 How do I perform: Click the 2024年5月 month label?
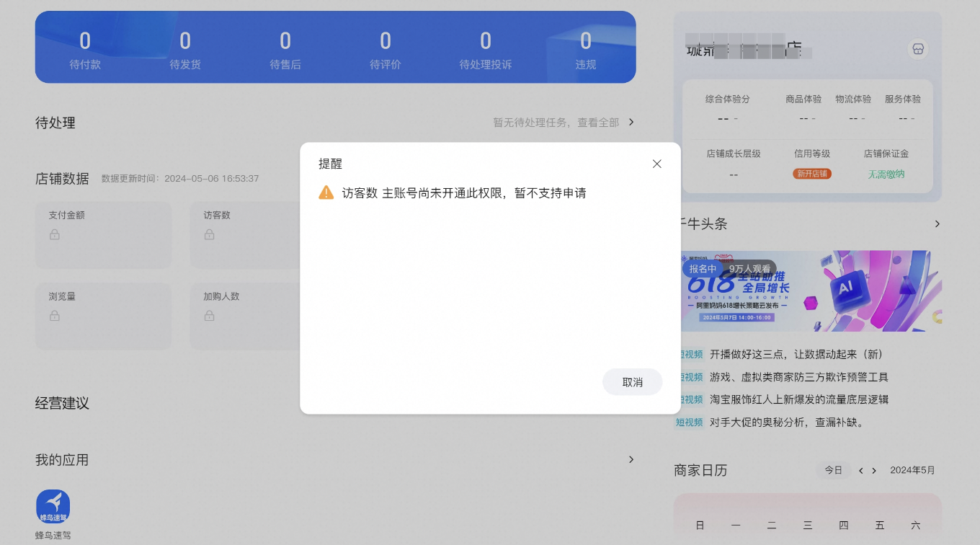coord(912,470)
